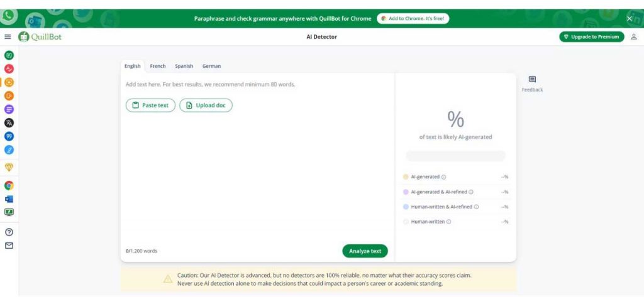The image size is (644, 297).
Task: Open the hamburger menu next to QuillBot logo
Action: (x=8, y=37)
